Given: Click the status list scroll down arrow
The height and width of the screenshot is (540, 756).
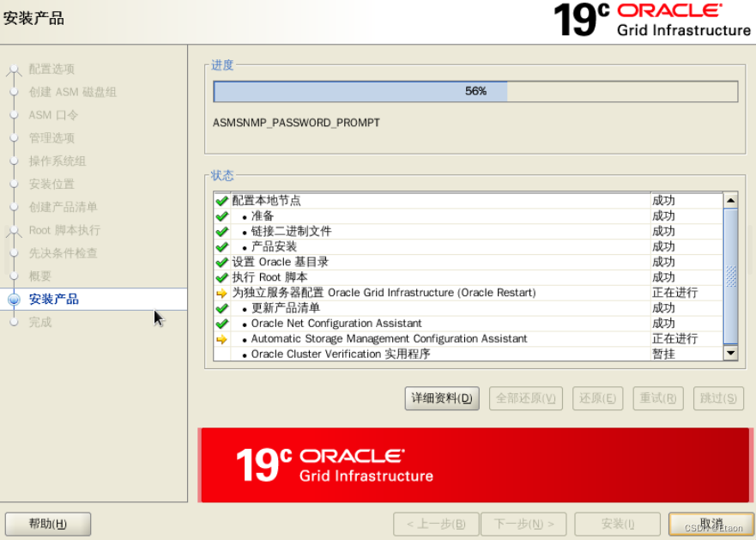Looking at the screenshot, I should (730, 353).
